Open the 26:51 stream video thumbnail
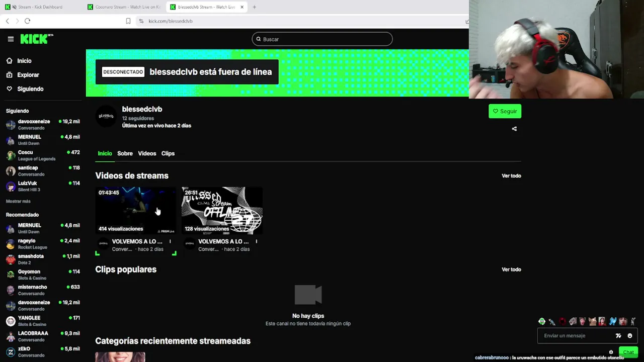644x362 pixels. tap(222, 211)
